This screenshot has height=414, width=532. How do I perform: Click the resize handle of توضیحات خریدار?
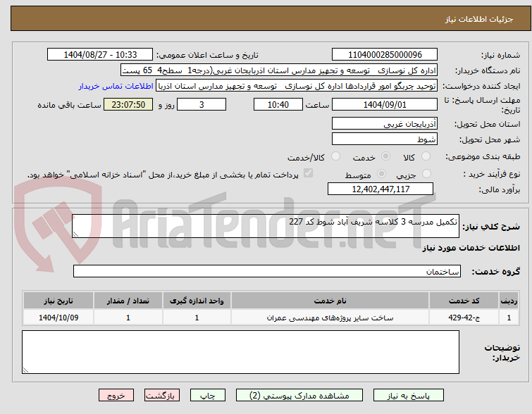tap(25, 370)
